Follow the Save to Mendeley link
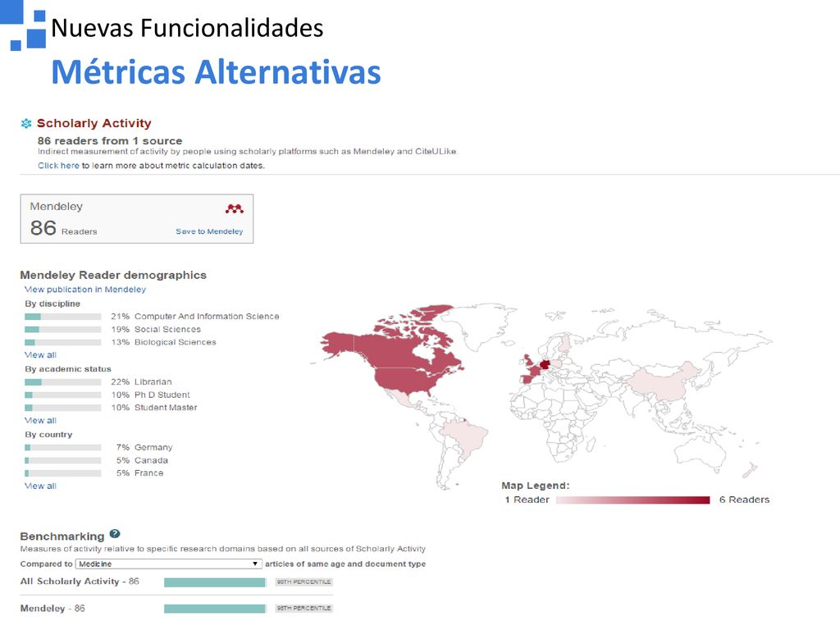Viewport: 840px width, 630px height. click(x=209, y=231)
